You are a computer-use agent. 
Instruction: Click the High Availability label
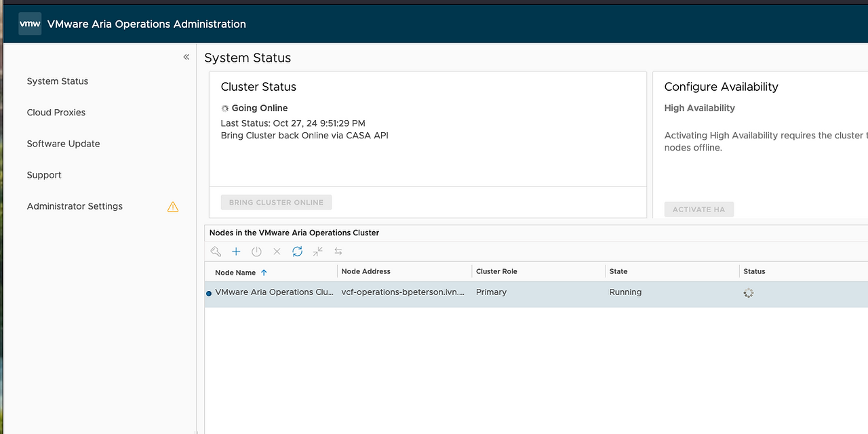tap(700, 108)
